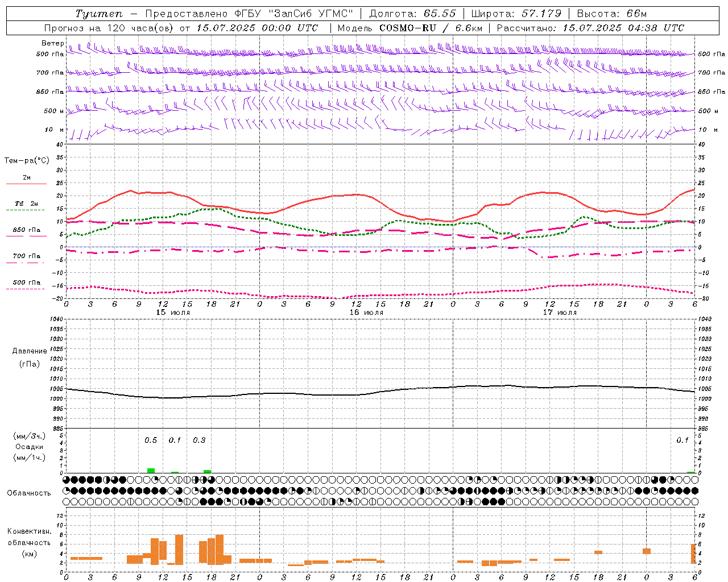Click the '17 июля' date label

(560, 313)
